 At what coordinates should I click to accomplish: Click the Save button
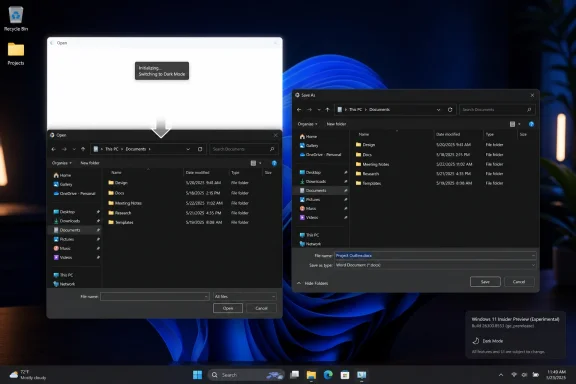click(485, 282)
